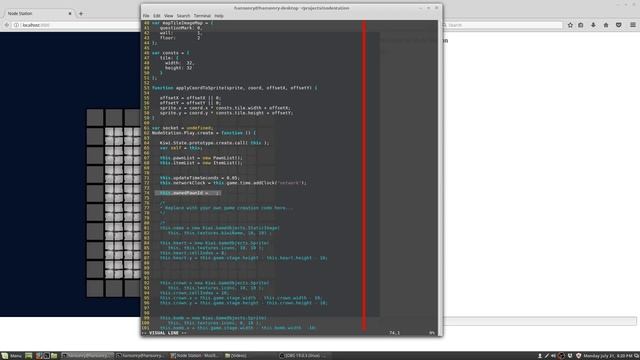Click the this.itemList = new ItemList line
The width and height of the screenshot is (640, 360).
pyautogui.click(x=201, y=163)
